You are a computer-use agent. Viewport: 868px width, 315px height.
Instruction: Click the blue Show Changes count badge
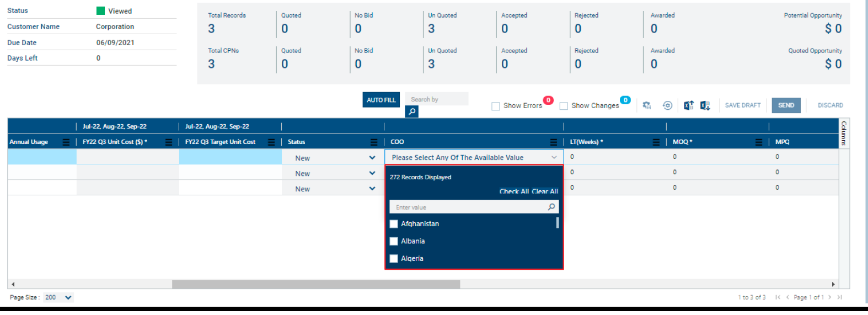[625, 100]
